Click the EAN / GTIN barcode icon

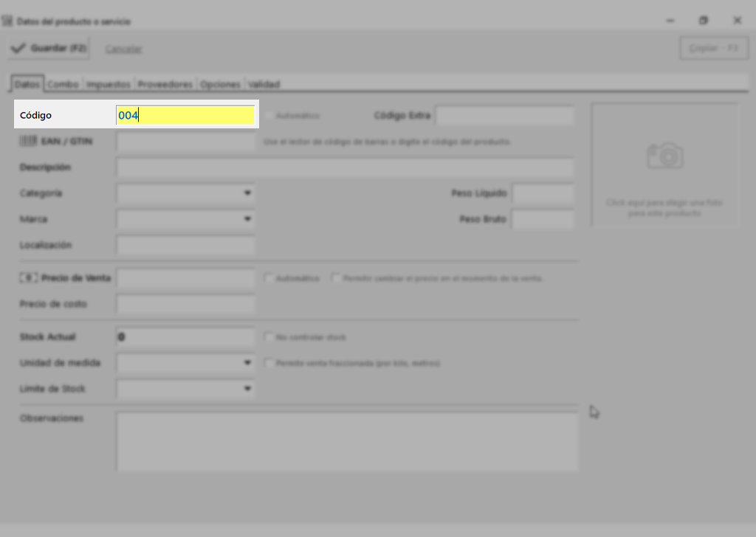point(28,141)
